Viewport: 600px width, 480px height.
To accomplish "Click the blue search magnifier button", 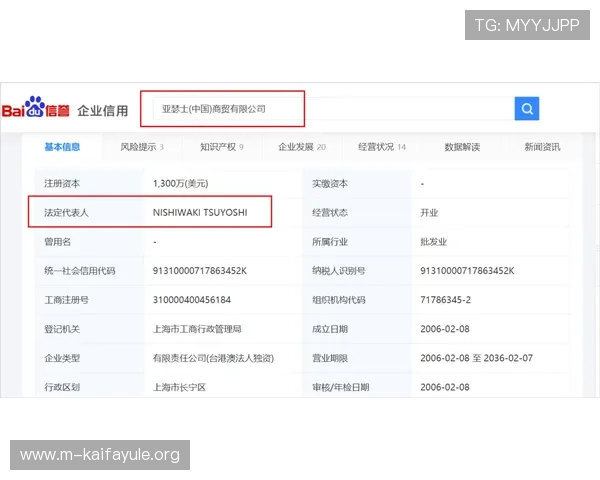I will (x=527, y=109).
